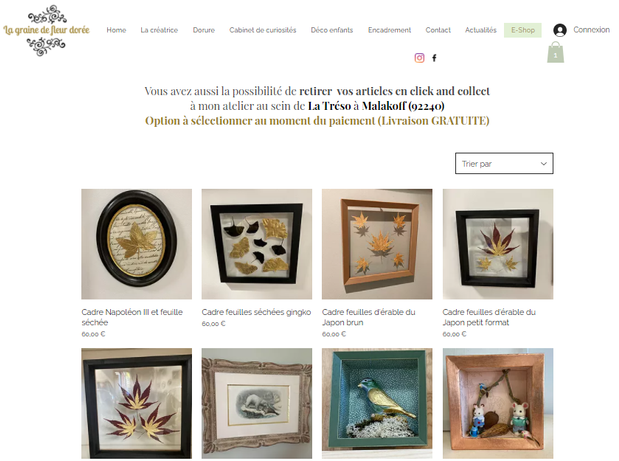Select the E-Shop tab
619x461 pixels.
pos(523,30)
